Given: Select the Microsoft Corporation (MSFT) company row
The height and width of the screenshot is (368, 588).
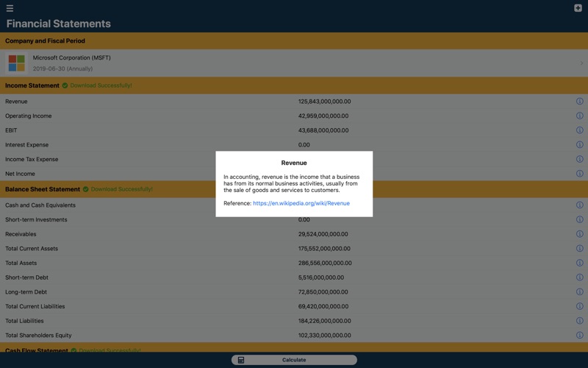Looking at the screenshot, I should [x=294, y=63].
